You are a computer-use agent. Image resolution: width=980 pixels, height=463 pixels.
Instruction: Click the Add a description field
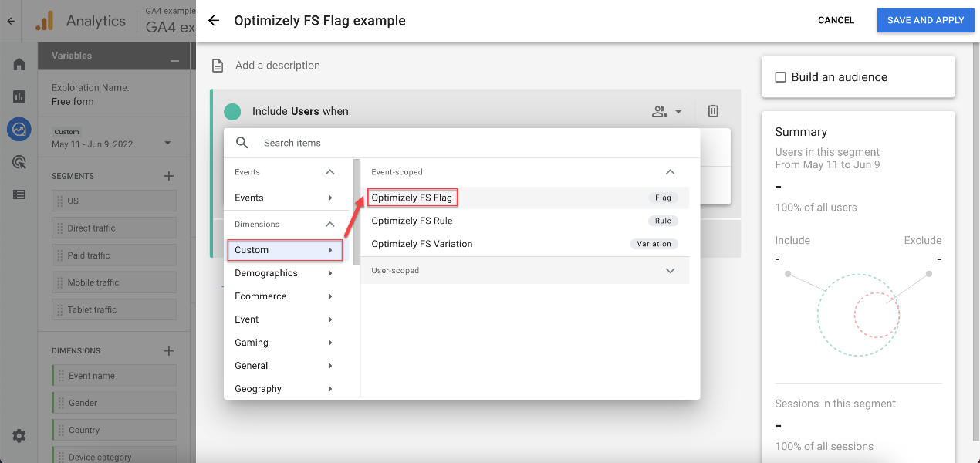click(278, 66)
